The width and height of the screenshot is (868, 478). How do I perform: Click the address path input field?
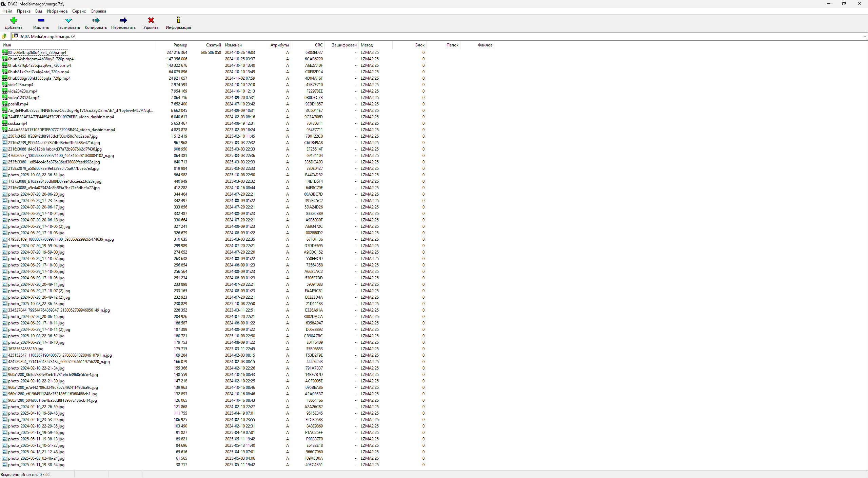[x=407, y=36]
